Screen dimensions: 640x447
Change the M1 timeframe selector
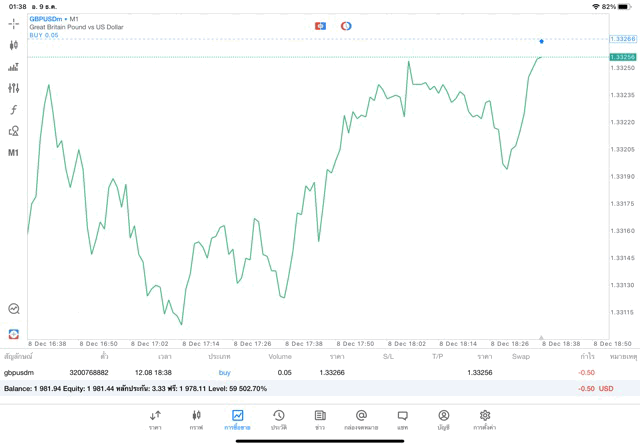coord(14,153)
